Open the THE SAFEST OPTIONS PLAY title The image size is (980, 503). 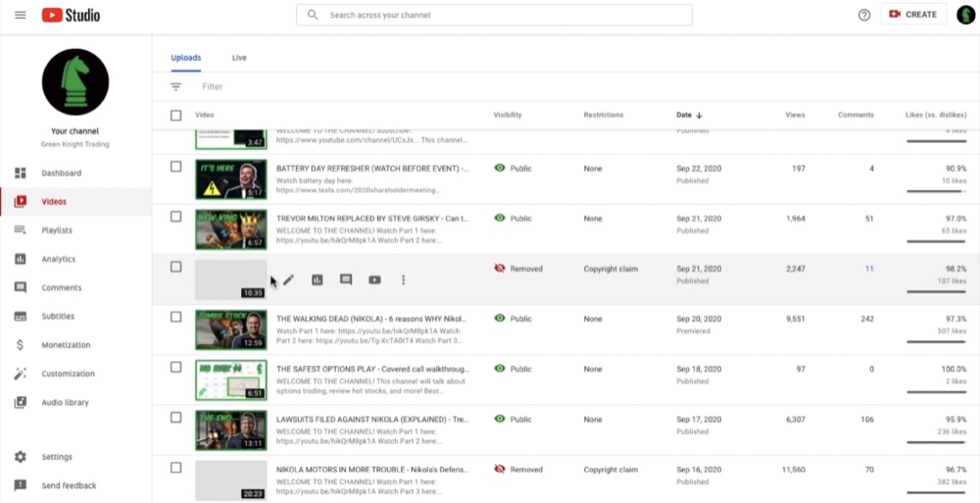point(372,369)
